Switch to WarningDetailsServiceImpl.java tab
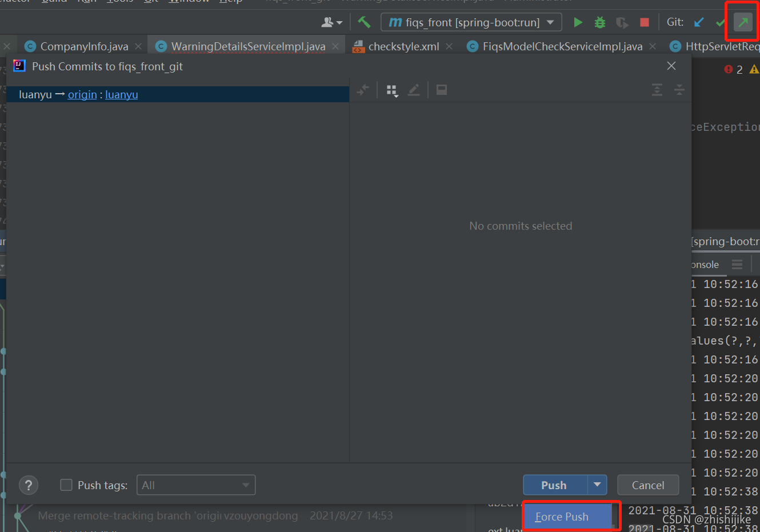 (248, 46)
